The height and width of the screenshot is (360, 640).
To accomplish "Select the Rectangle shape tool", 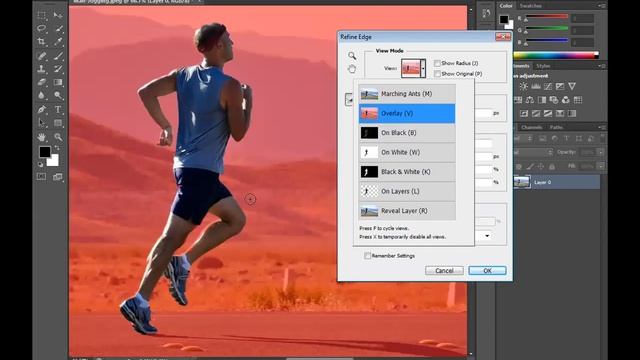I will tap(58, 122).
